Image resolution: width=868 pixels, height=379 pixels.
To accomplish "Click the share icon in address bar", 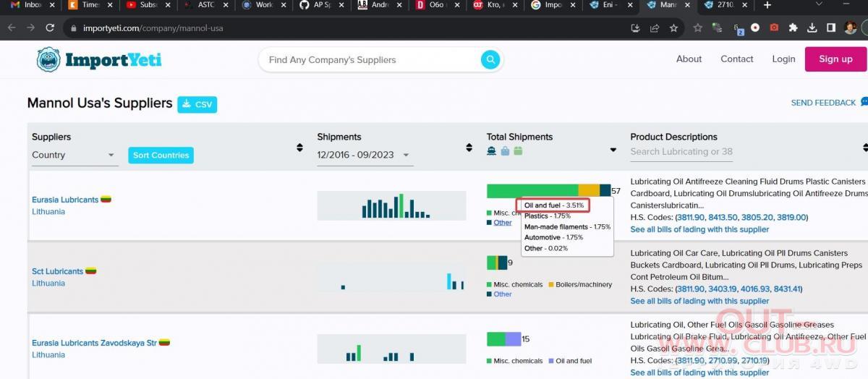I will 655,28.
